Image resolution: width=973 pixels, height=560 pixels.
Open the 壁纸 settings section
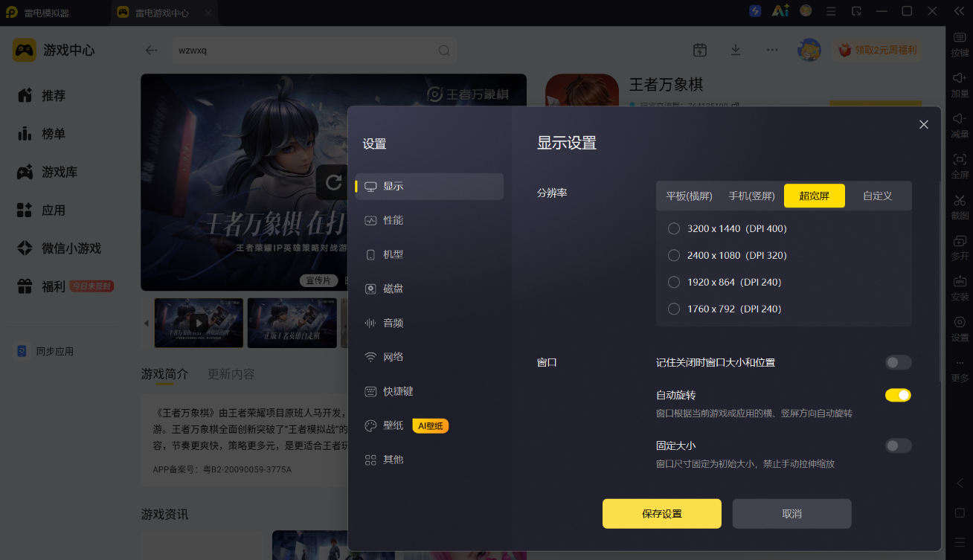click(429, 425)
